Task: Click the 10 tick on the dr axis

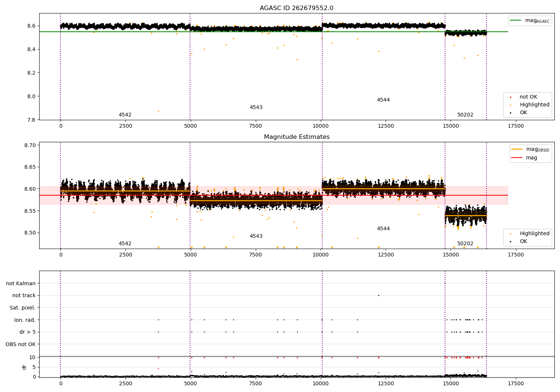Action: pos(32,358)
